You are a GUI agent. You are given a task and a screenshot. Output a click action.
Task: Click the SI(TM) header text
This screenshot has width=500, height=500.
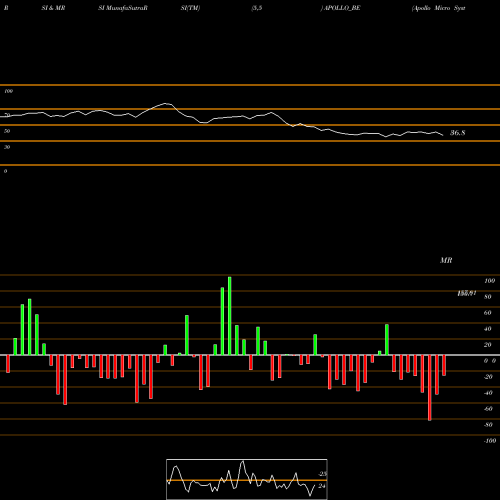pyautogui.click(x=190, y=8)
